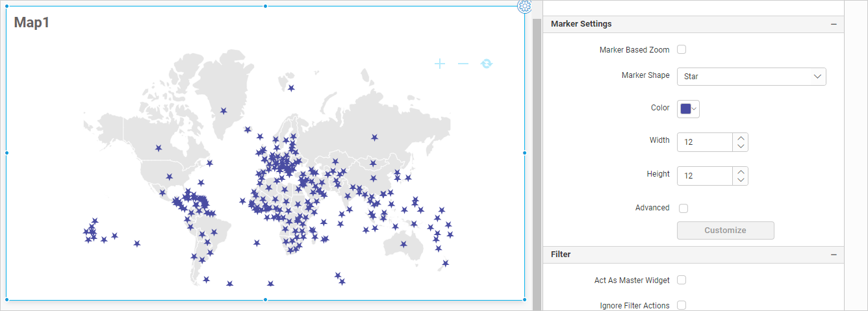Open widget settings gear icon

[524, 6]
